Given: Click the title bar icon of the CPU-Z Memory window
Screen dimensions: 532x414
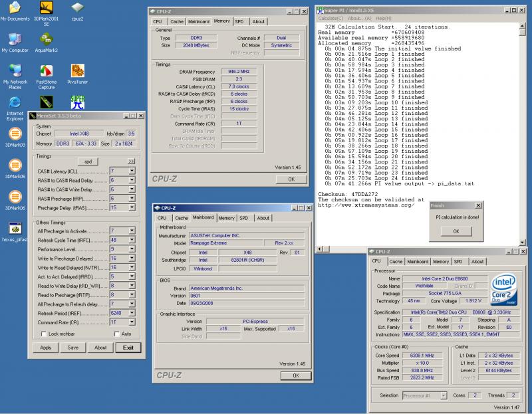Looking at the screenshot, I should pyautogui.click(x=153, y=11).
